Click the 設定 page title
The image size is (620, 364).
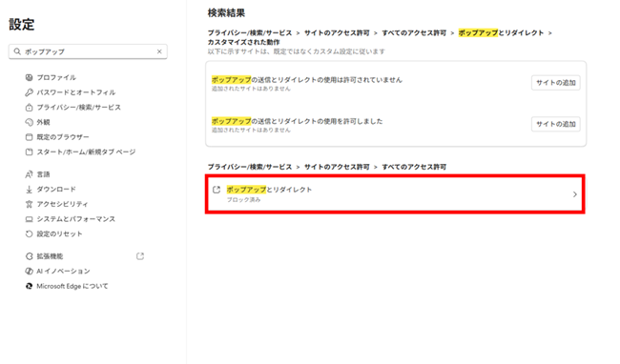22,25
